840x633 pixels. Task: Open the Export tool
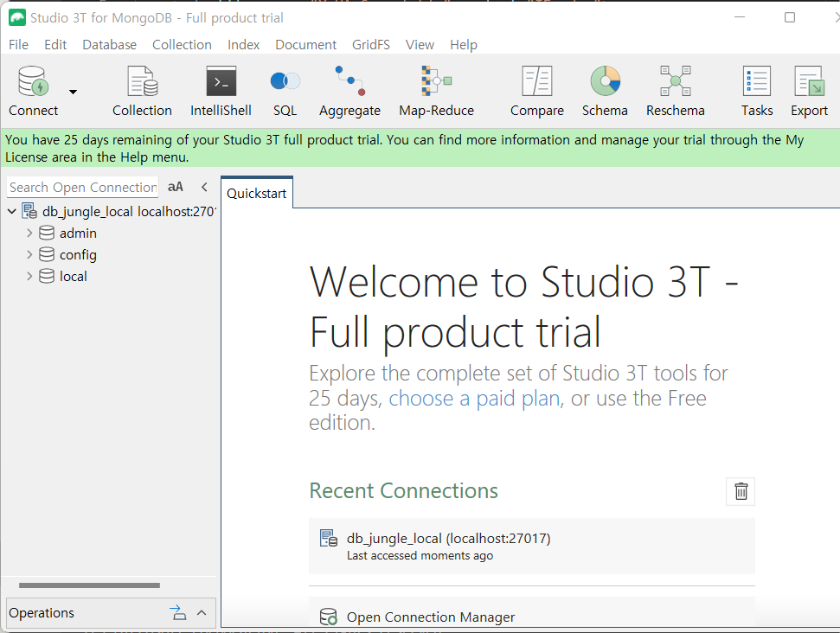(809, 91)
